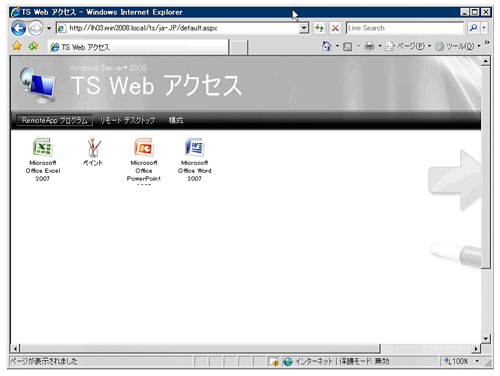The height and width of the screenshot is (376, 500).
Task: Click the horizontal scrollbar right arrow
Action: click(476, 348)
